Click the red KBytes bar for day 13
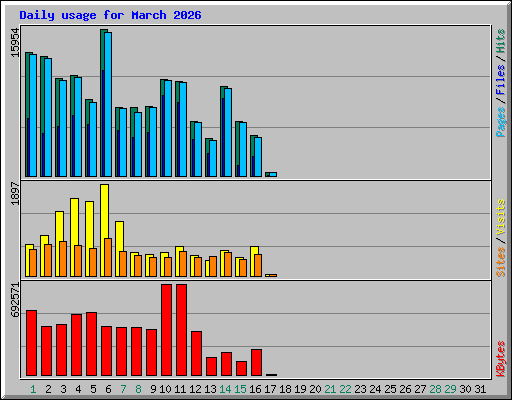The height and width of the screenshot is (400, 512). click(211, 366)
